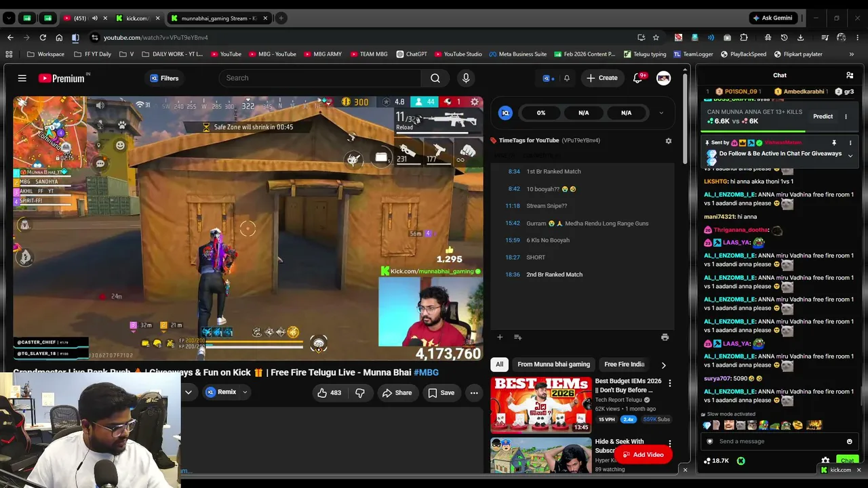The height and width of the screenshot is (488, 868).
Task: Show more bookmarks with double chevron
Action: pos(852,54)
